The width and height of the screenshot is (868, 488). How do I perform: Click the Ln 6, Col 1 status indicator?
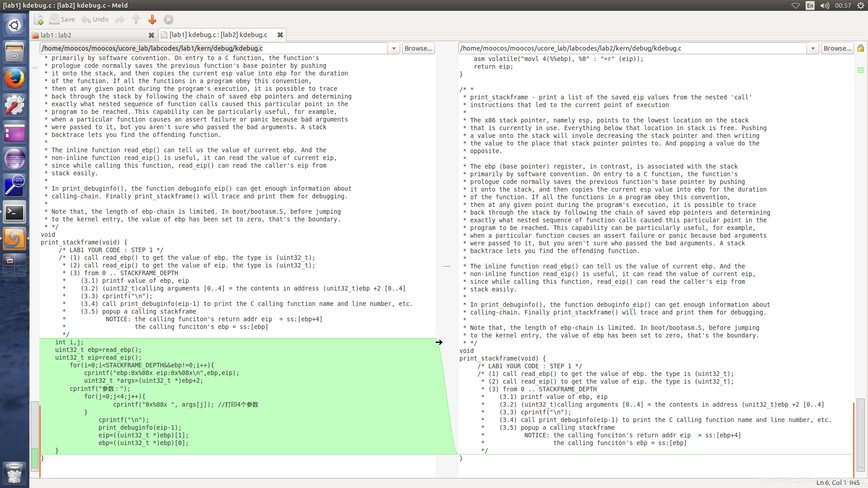[x=831, y=483]
